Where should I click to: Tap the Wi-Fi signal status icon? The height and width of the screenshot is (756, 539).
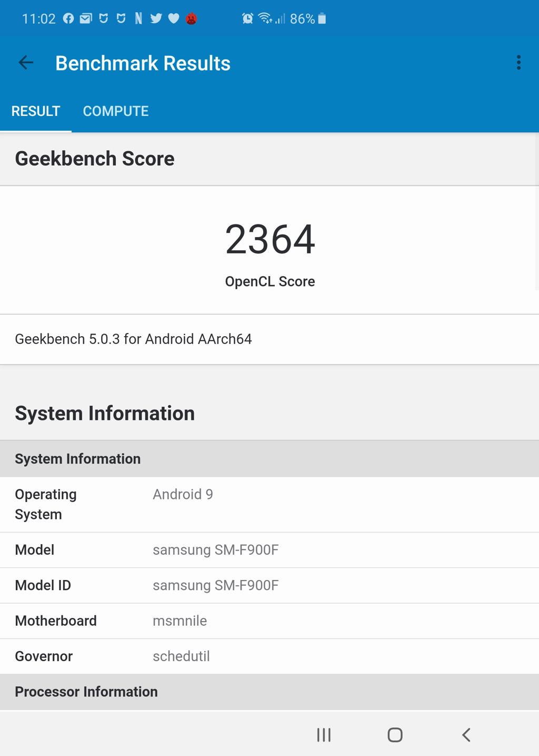click(265, 18)
